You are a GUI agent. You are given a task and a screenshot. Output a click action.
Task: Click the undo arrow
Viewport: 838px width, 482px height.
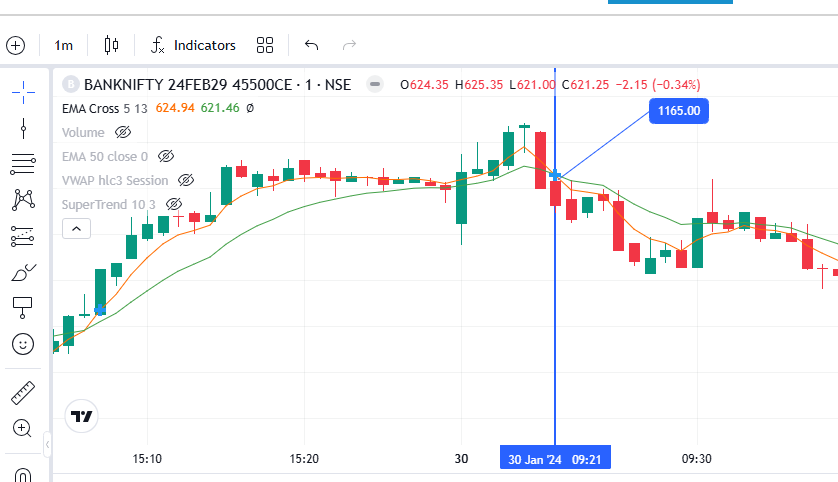pyautogui.click(x=311, y=45)
